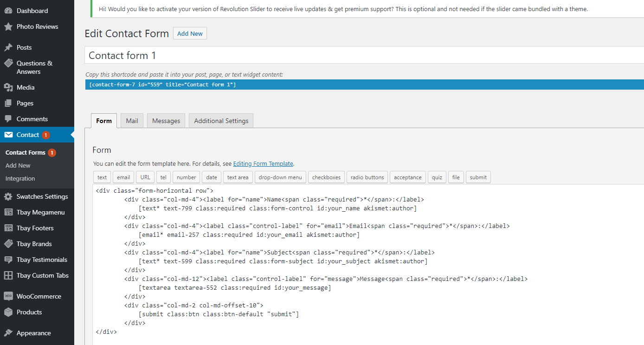Click the Appearance paintbrush icon
Screen dimensions: 644x345
click(8, 333)
